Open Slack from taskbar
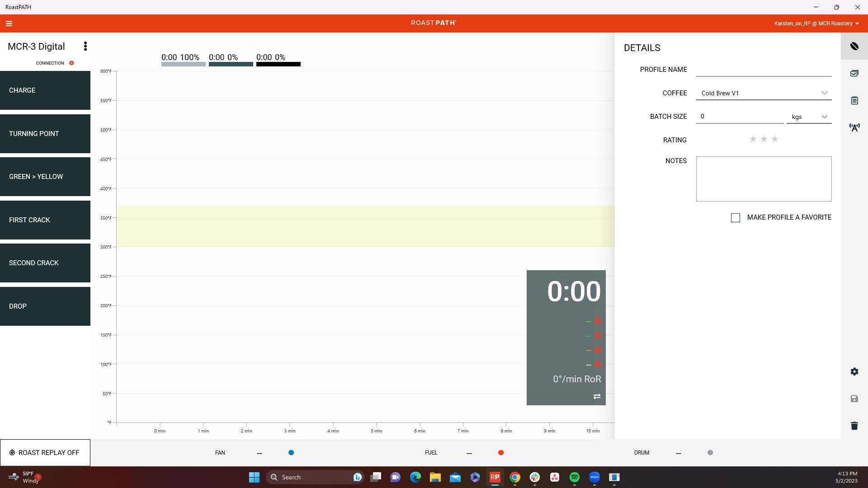Image resolution: width=868 pixels, height=488 pixels. pyautogui.click(x=535, y=477)
